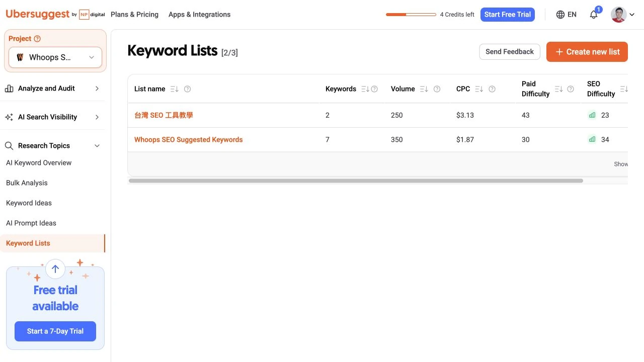Screen dimensions: 644x362
Task: Click the $1.87 CPC value
Action: (x=465, y=140)
